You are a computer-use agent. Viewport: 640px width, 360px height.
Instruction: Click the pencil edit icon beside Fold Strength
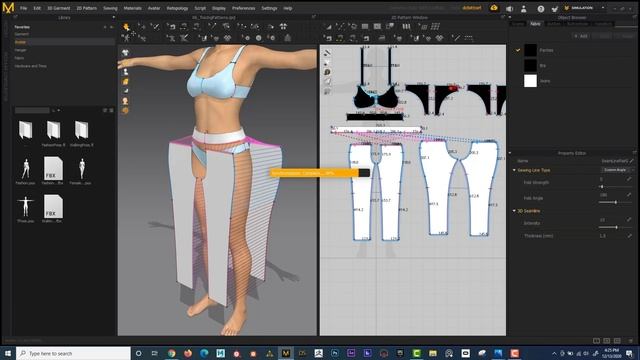click(629, 179)
